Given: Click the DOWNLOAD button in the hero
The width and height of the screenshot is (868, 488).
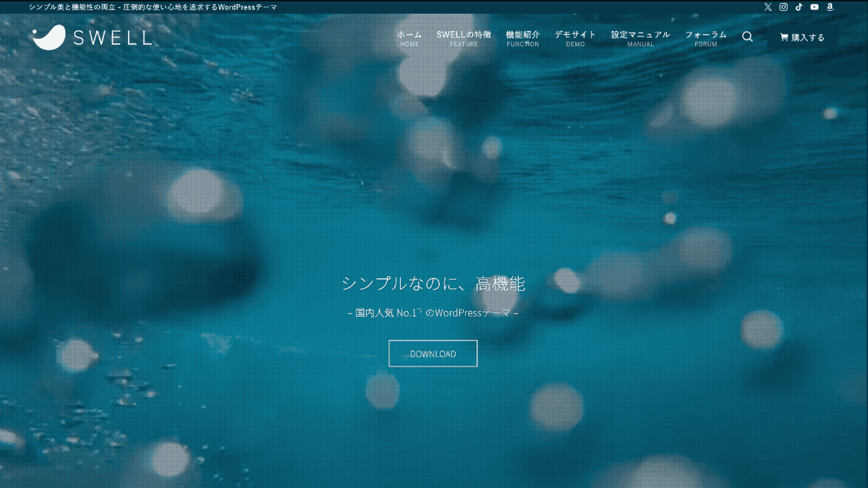Looking at the screenshot, I should click(433, 354).
